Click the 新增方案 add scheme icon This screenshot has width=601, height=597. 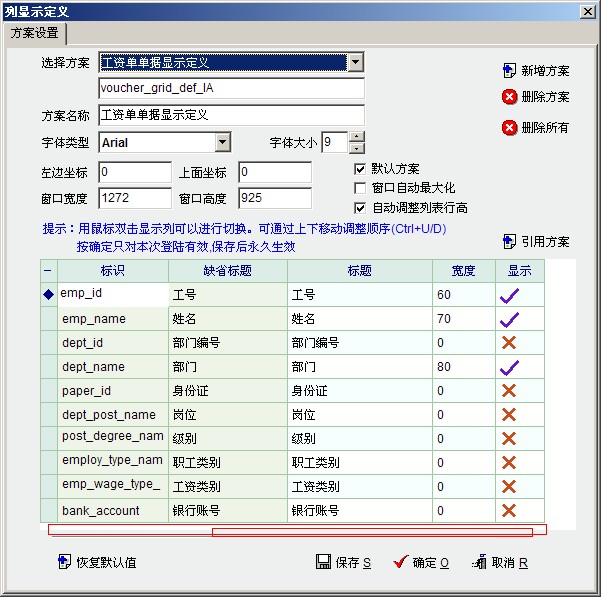(x=510, y=71)
